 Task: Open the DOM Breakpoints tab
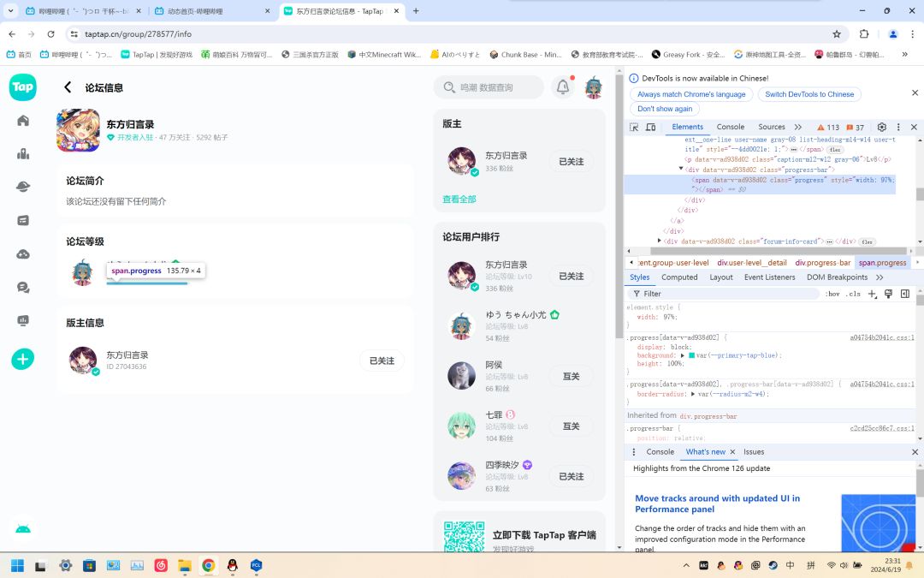(x=837, y=277)
